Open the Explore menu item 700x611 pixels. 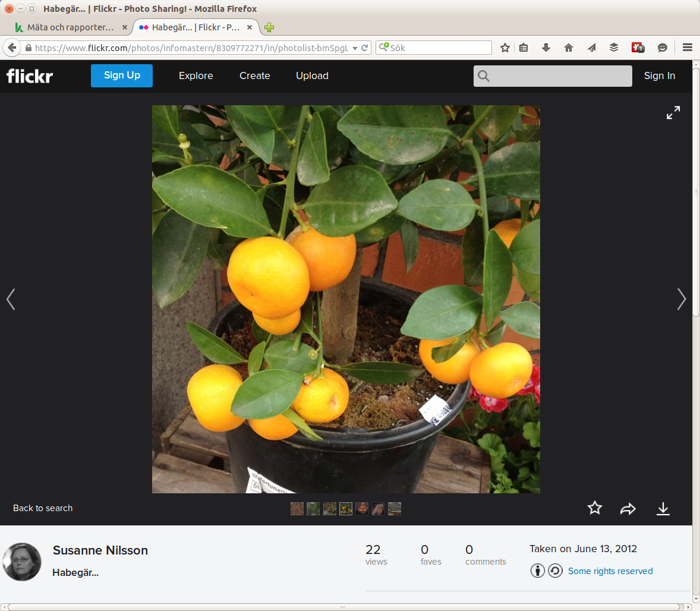(x=196, y=75)
